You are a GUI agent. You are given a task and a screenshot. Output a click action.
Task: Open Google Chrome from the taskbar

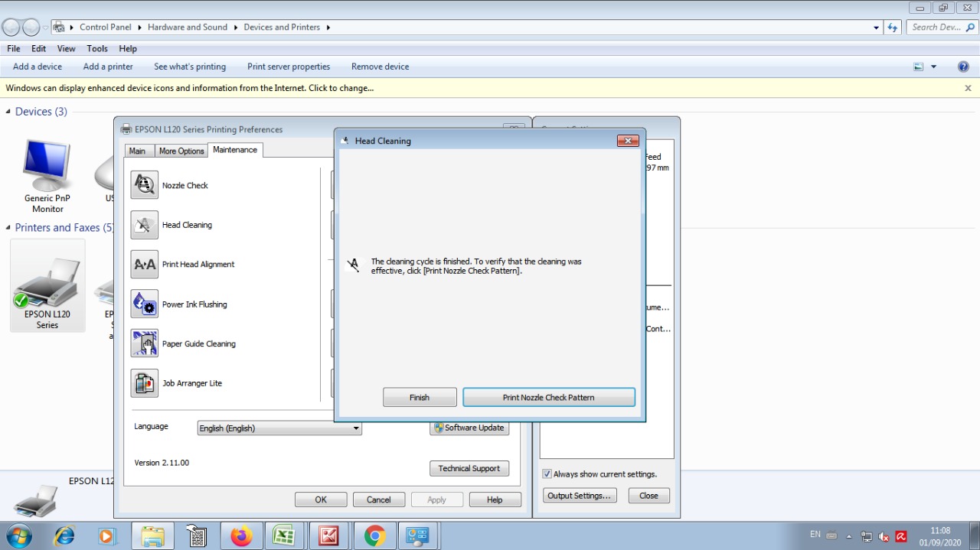point(374,536)
